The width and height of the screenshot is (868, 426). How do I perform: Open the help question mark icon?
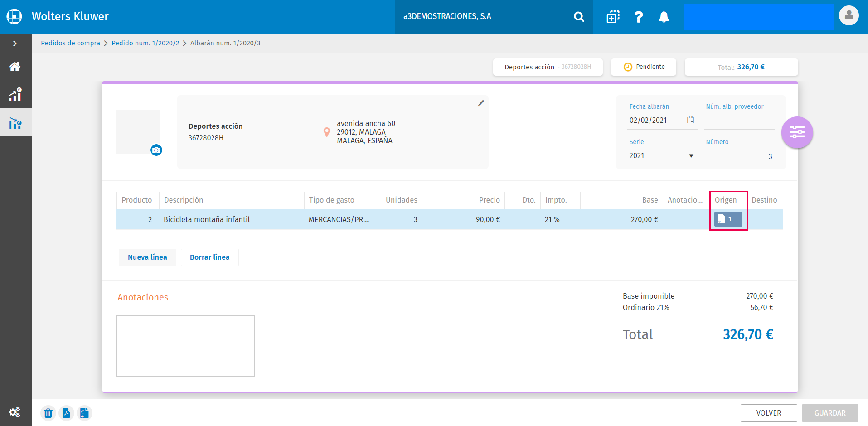(x=639, y=17)
